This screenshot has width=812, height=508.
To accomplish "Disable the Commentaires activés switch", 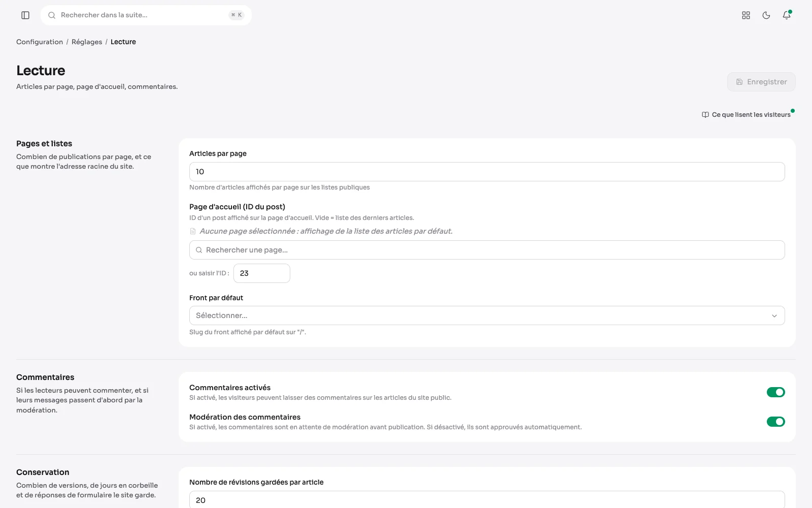I will click(775, 392).
